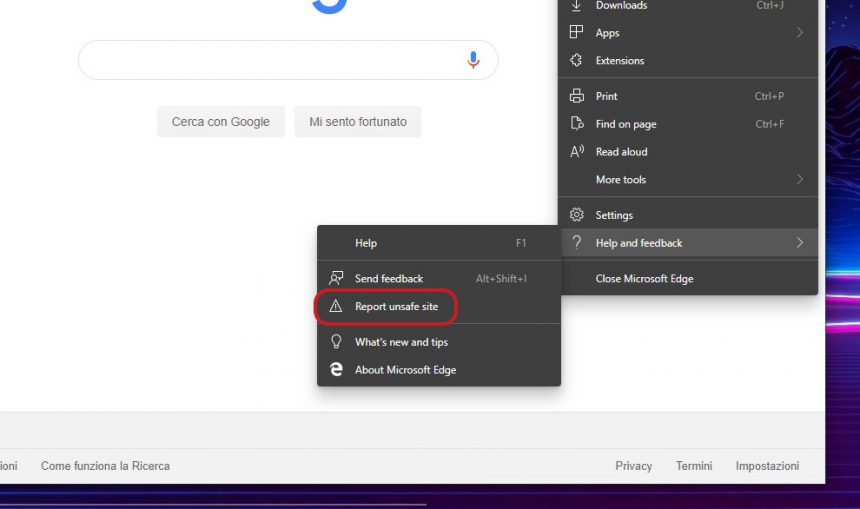
Task: Open Settings from the menu
Action: point(688,215)
